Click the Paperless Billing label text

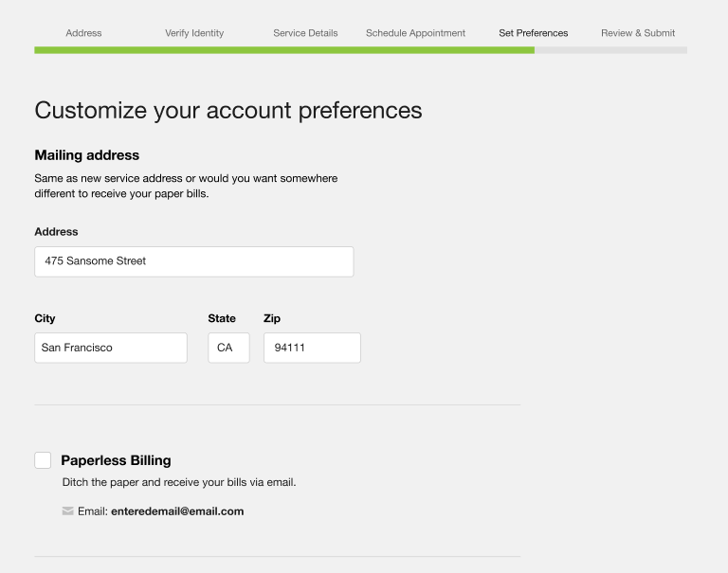tap(116, 460)
